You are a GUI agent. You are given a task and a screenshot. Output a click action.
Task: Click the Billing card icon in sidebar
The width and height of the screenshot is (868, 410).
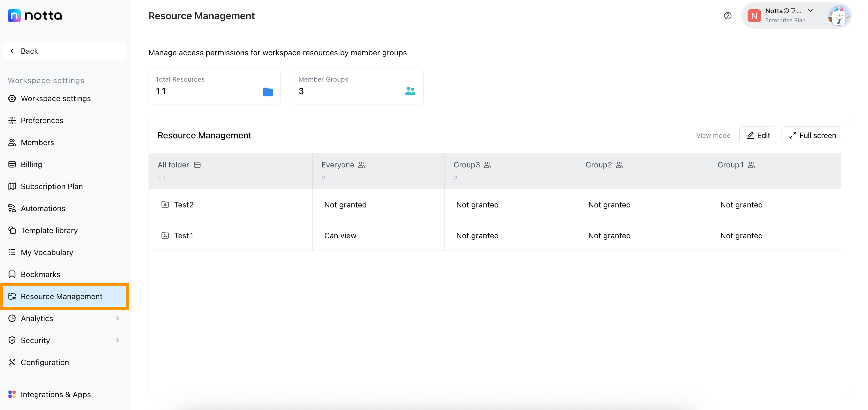click(12, 164)
